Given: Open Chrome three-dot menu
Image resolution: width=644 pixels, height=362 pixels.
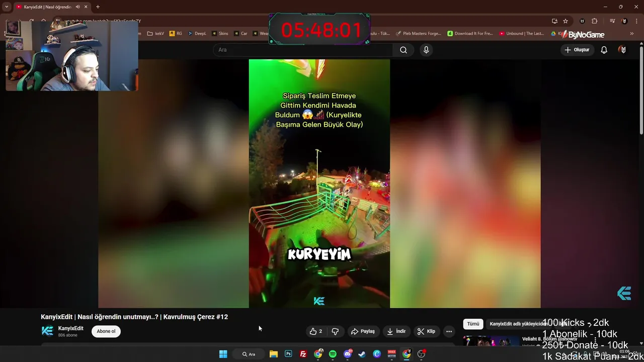Looking at the screenshot, I should click(x=636, y=21).
